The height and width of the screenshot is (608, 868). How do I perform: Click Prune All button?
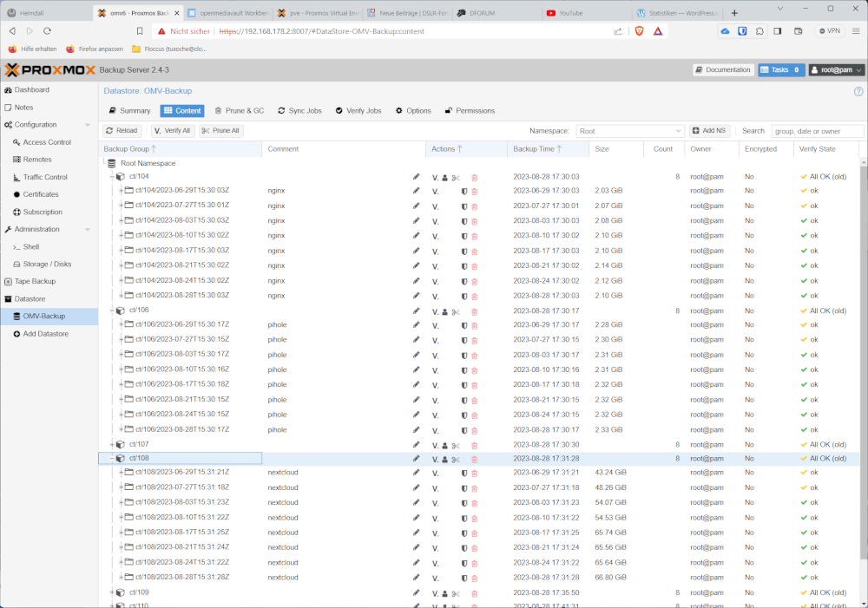pos(220,131)
